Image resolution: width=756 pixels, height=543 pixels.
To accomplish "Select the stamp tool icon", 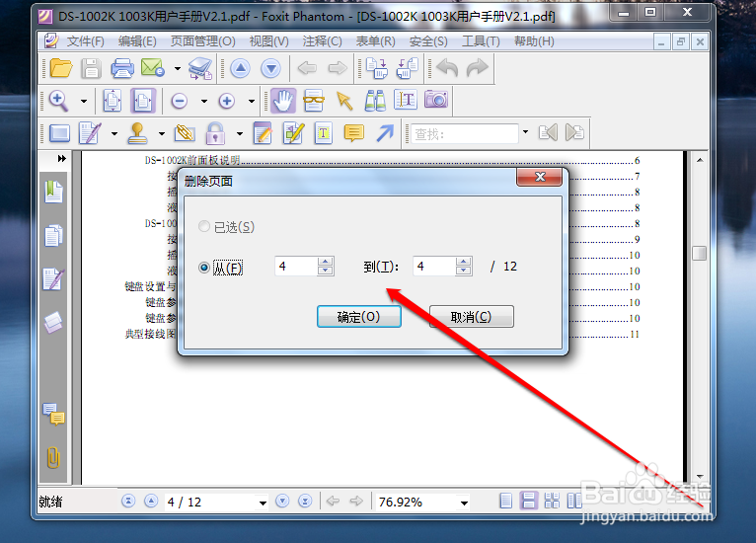I will [x=137, y=133].
